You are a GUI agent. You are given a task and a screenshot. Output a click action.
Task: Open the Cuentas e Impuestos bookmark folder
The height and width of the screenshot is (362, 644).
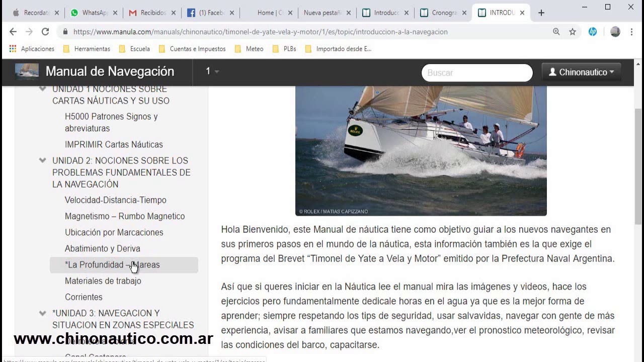[x=192, y=49]
